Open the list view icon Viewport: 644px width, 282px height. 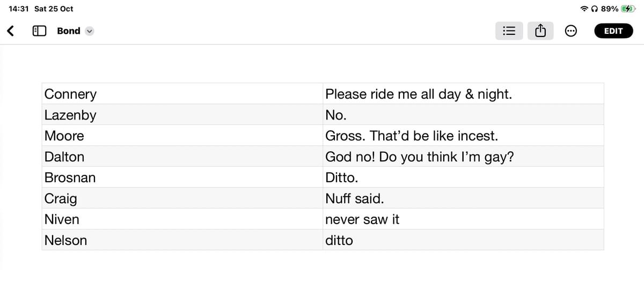tap(508, 31)
